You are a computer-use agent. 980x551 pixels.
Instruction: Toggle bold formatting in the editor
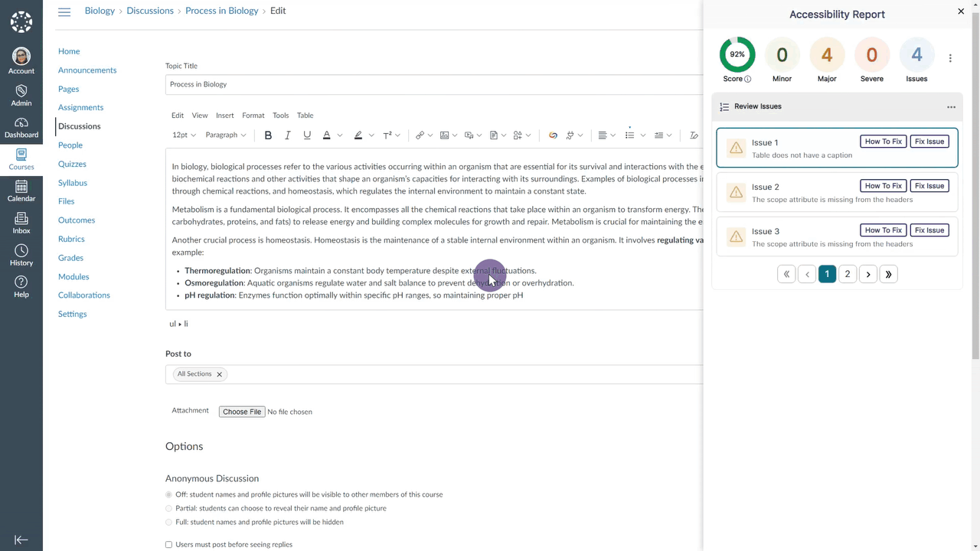(268, 135)
